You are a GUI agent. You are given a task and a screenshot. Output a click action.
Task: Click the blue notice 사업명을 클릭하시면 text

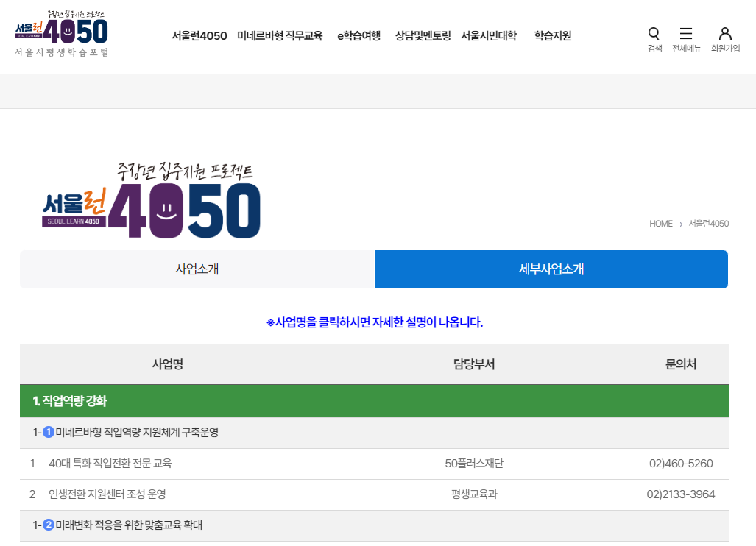point(374,322)
